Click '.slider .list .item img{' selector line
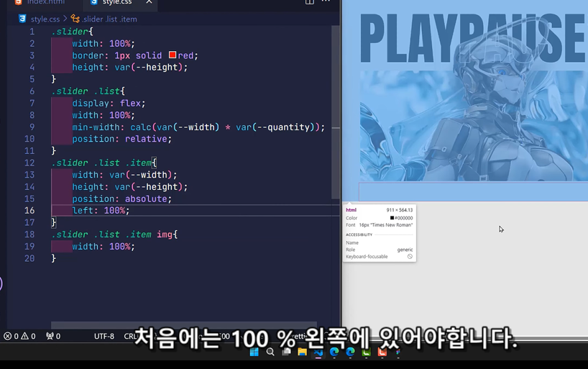588x369 pixels. (114, 234)
